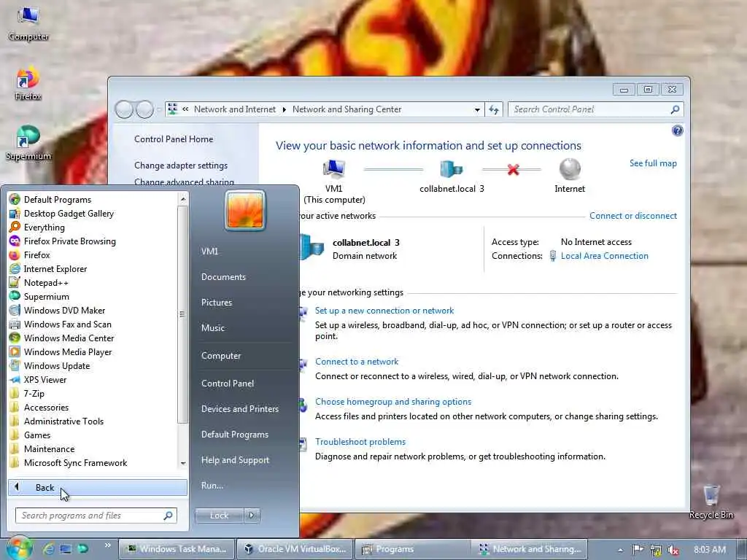747x560 pixels.
Task: Open Help and Support from Start menu
Action: [235, 459]
